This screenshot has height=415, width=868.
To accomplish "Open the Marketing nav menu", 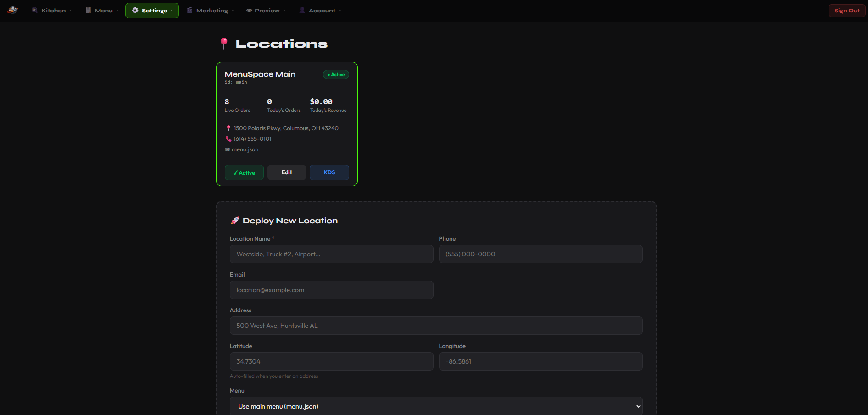I will click(211, 11).
